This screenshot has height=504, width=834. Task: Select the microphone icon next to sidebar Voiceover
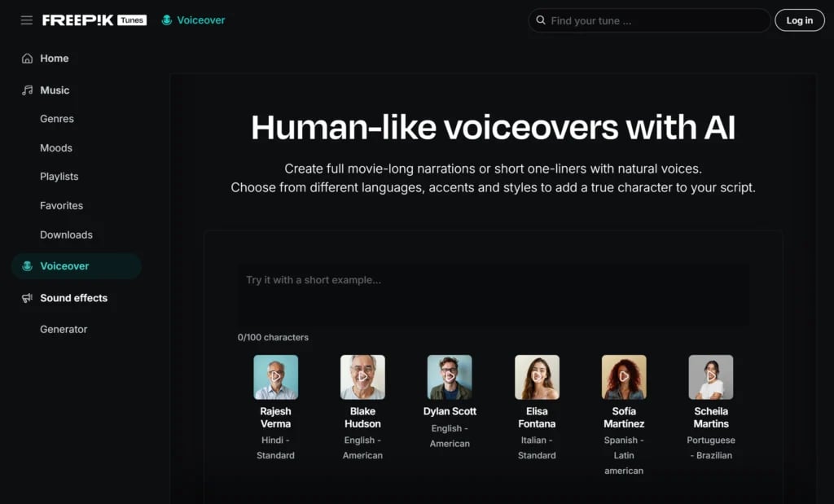pyautogui.click(x=29, y=265)
